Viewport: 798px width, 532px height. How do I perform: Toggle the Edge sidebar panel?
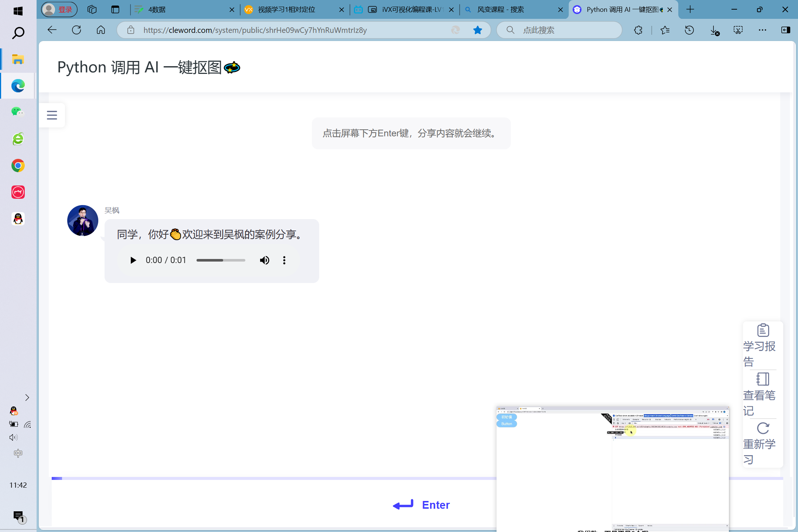pyautogui.click(x=786, y=30)
